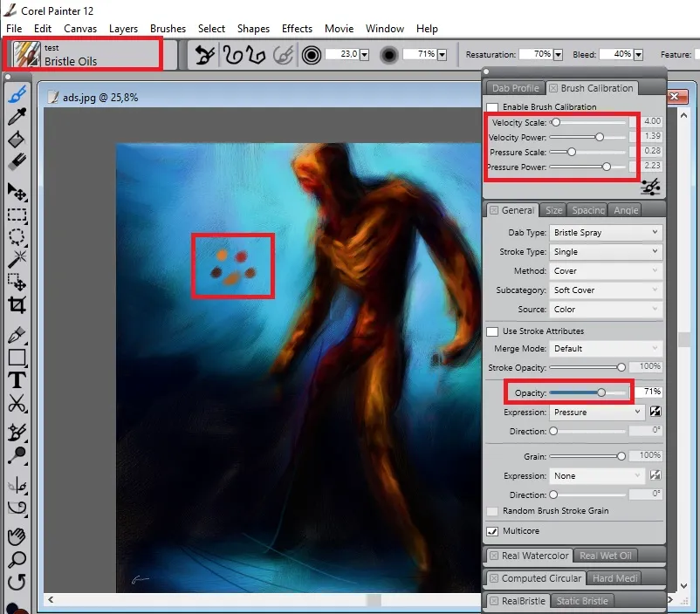
Task: Toggle Random Brush Stroke Grain checkbox
Action: tap(492, 511)
